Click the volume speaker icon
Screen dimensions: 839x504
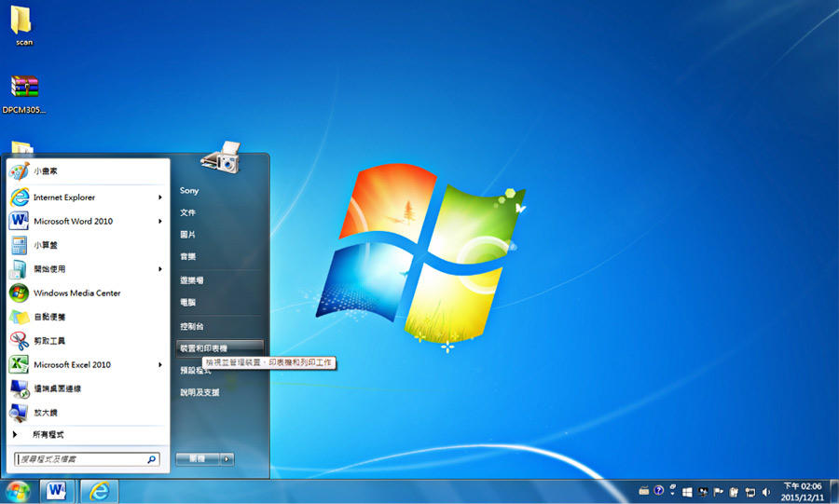766,492
